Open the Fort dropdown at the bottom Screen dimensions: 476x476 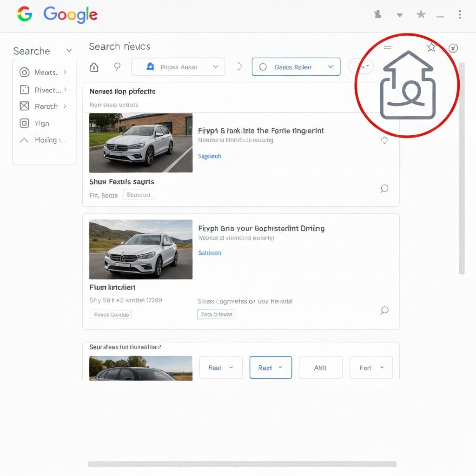coord(371,367)
